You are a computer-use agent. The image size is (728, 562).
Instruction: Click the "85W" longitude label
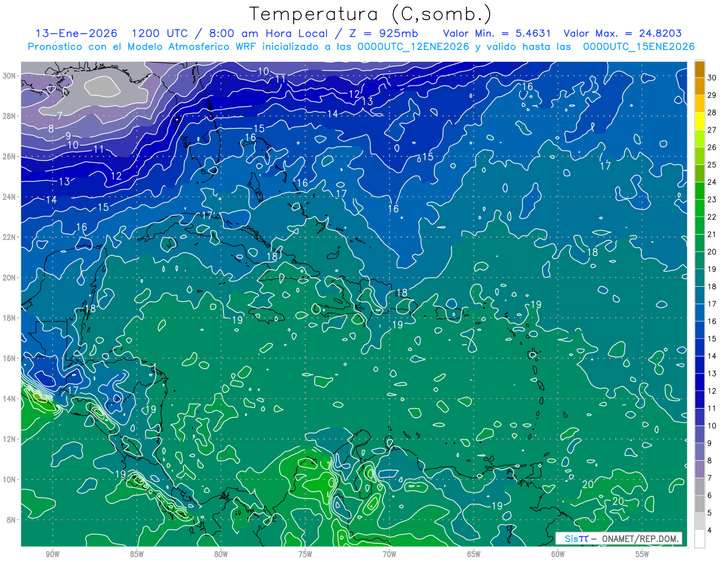(136, 554)
